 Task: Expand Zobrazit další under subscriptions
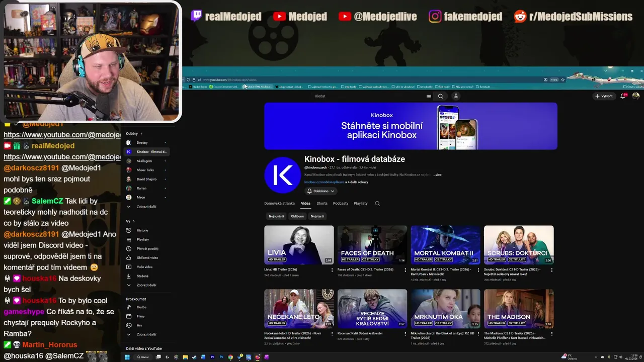click(x=146, y=207)
